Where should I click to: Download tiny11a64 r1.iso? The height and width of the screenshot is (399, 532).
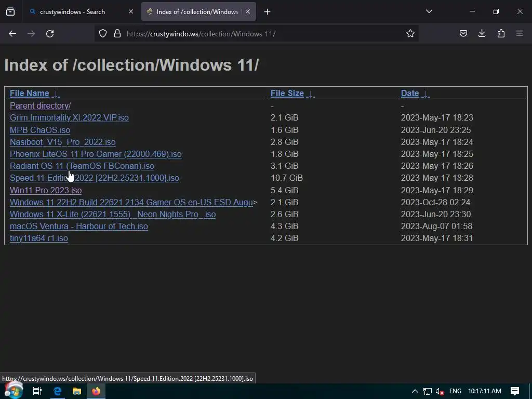(38, 238)
